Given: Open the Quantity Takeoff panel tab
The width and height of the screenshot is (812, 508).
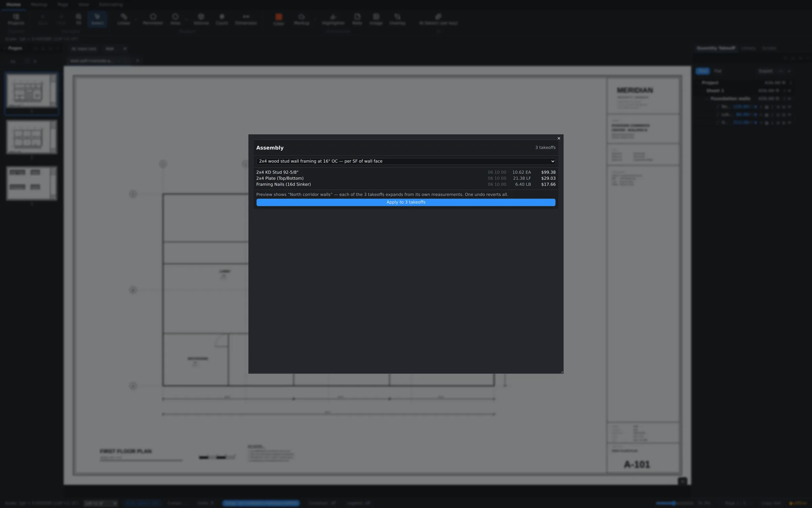Looking at the screenshot, I should point(716,48).
